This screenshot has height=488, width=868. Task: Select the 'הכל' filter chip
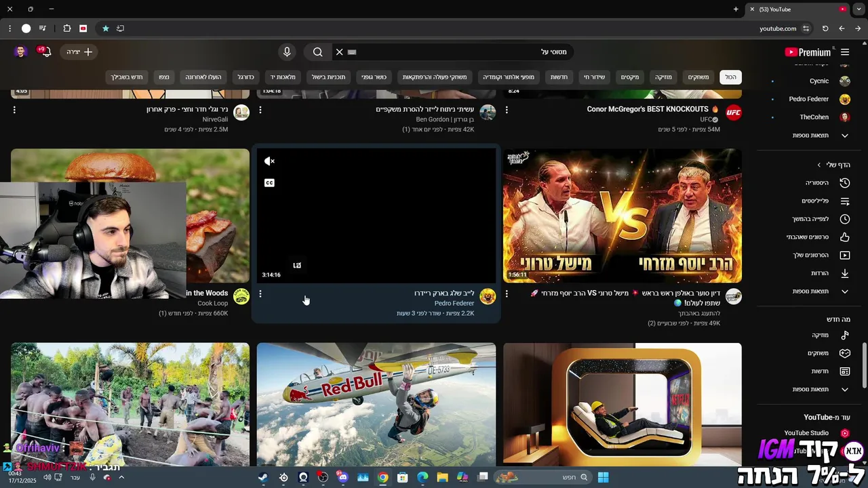coord(730,77)
